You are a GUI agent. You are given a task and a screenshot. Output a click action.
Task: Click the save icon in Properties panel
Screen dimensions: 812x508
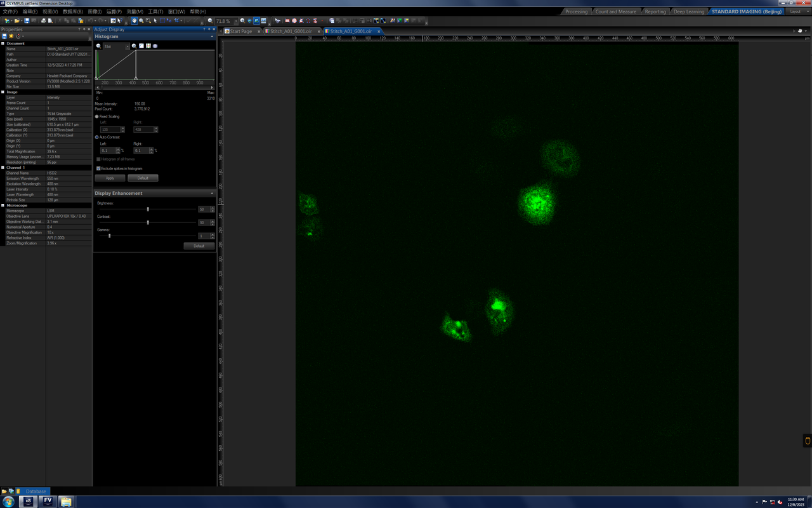(4, 36)
